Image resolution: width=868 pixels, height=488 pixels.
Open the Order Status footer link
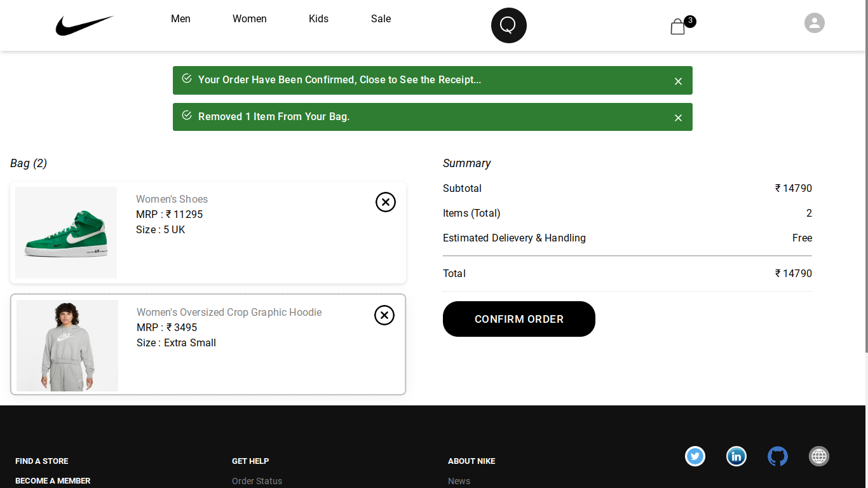coord(257,481)
